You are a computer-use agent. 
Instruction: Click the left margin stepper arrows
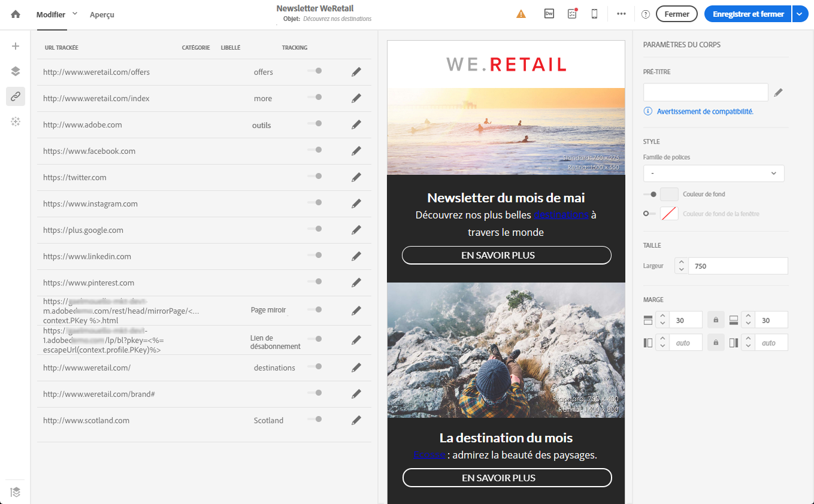(662, 343)
